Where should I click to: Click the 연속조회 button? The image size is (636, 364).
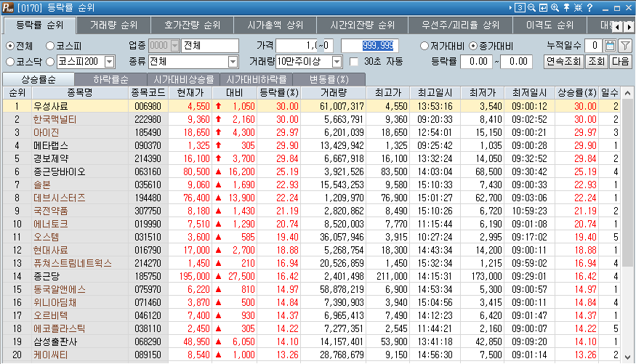[563, 62]
